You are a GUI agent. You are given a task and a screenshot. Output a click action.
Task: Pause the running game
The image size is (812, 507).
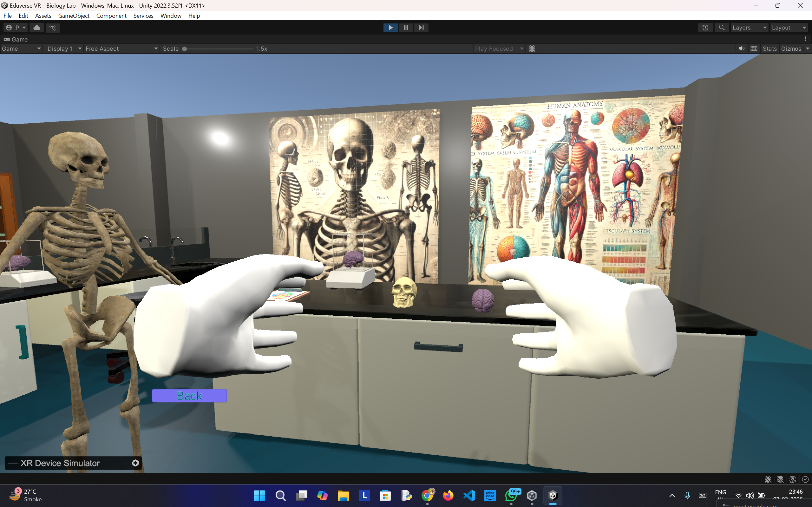(406, 28)
